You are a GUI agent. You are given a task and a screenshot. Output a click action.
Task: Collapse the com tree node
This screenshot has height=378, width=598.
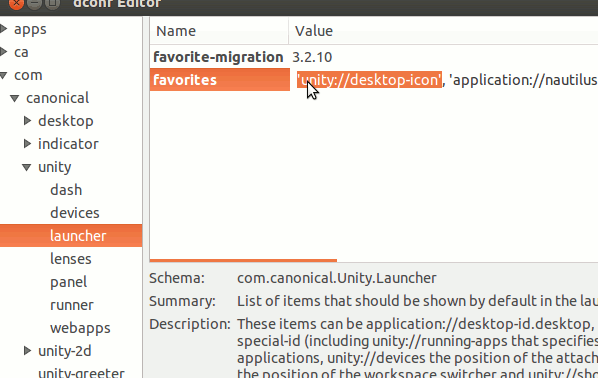pyautogui.click(x=4, y=75)
